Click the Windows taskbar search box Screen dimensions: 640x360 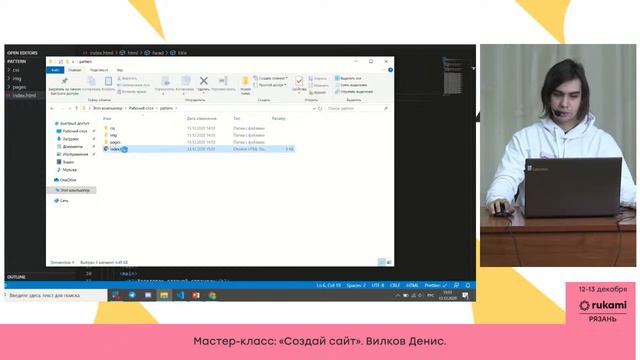tap(56, 295)
